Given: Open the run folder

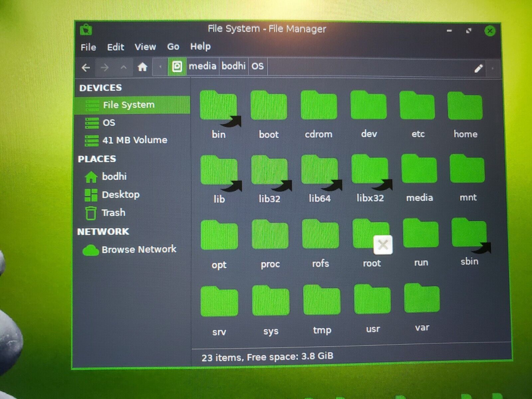Looking at the screenshot, I should [x=421, y=233].
